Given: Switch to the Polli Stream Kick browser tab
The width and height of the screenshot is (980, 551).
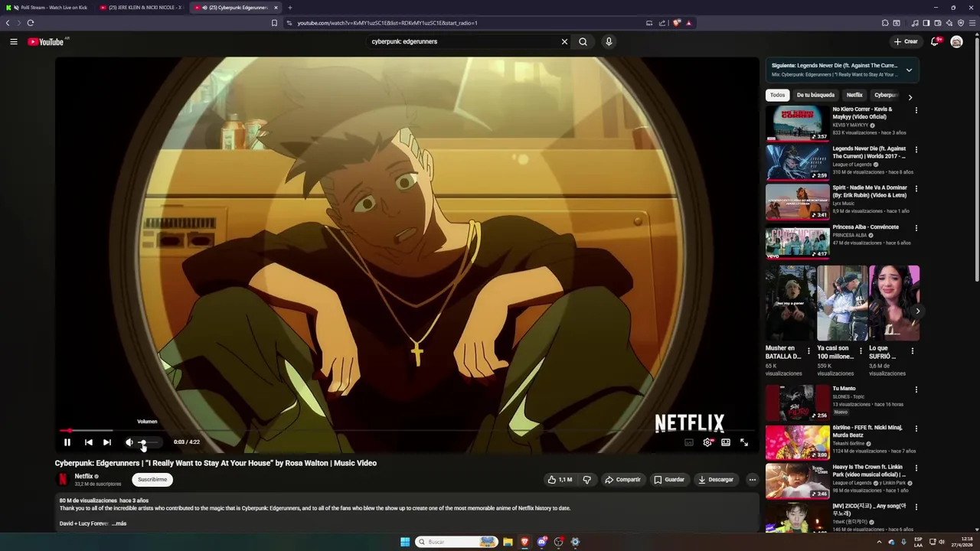Looking at the screenshot, I should coord(47,8).
